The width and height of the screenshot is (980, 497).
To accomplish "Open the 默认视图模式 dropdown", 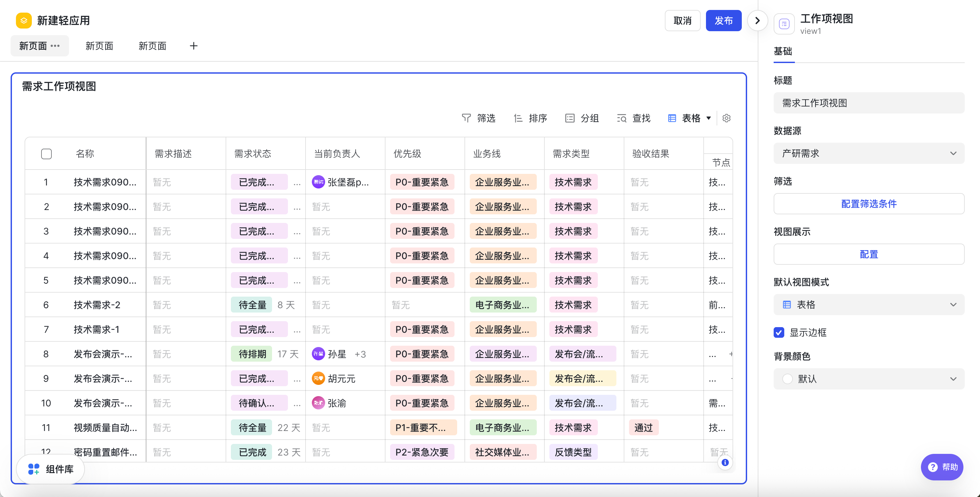I will click(x=869, y=305).
